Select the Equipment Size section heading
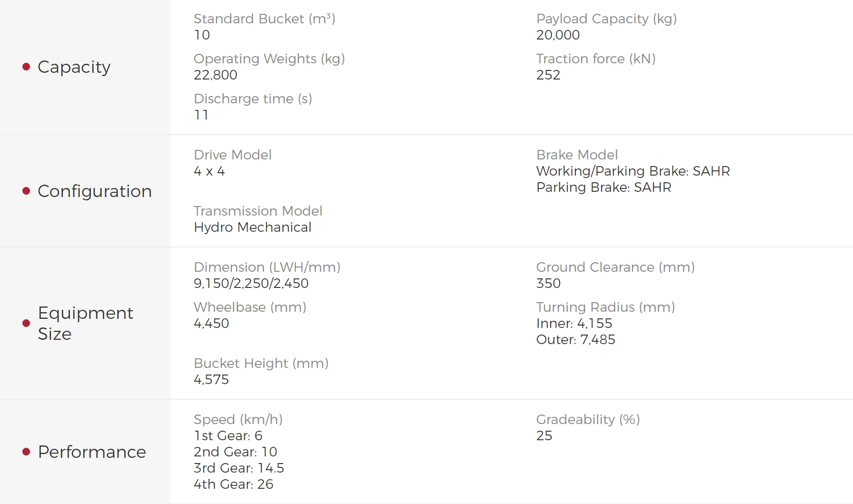Screen dimensions: 853x504 point(86,324)
